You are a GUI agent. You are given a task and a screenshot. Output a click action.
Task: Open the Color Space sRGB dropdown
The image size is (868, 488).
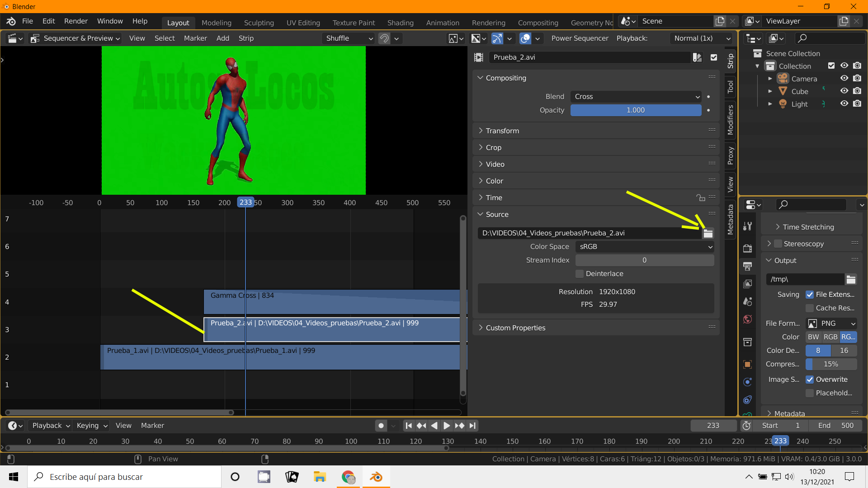click(645, 247)
